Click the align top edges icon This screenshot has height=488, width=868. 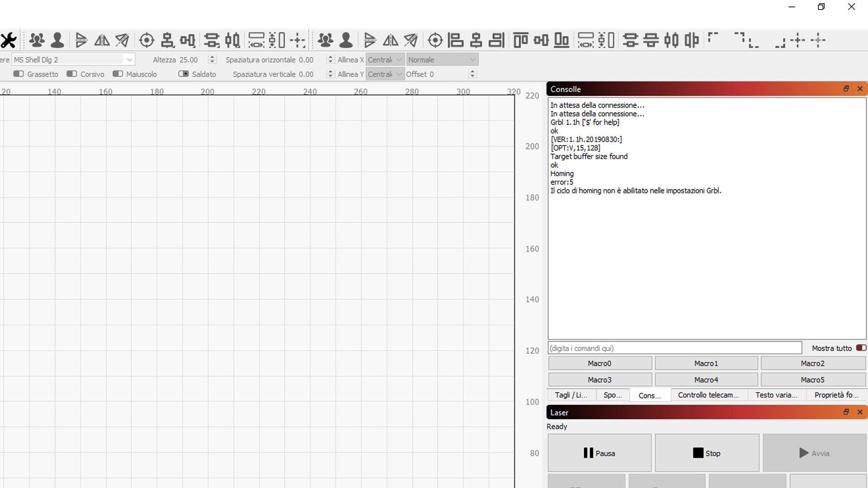[520, 40]
